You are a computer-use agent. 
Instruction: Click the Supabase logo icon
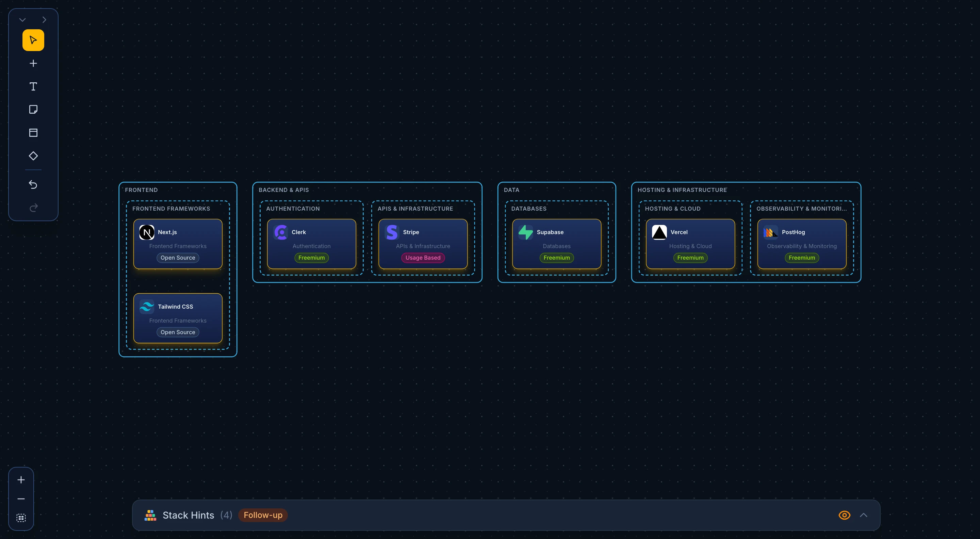coord(525,232)
